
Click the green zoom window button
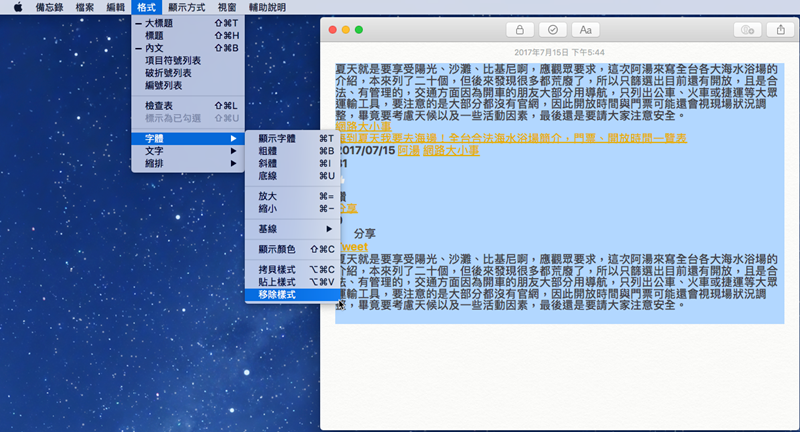[x=359, y=30]
